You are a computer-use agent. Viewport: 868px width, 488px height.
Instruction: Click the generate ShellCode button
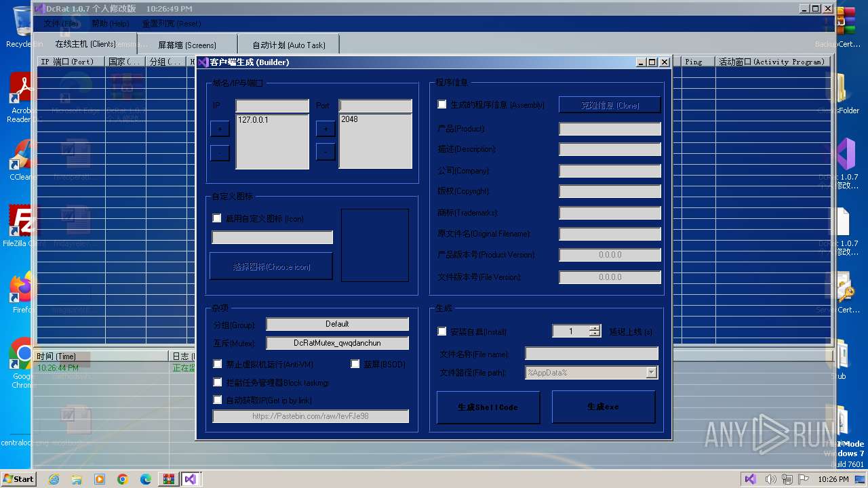[488, 407]
